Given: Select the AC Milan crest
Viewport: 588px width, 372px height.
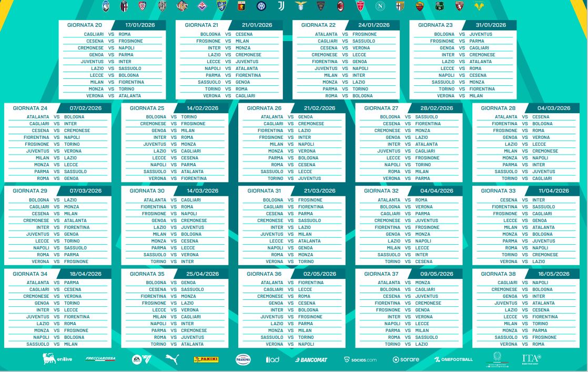Looking at the screenshot, I should [x=340, y=6].
